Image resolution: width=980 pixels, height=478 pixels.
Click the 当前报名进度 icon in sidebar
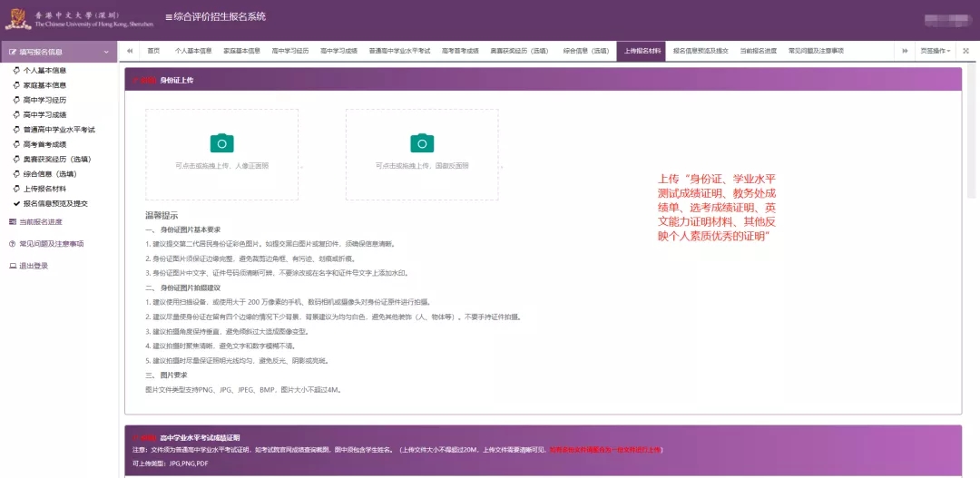(x=13, y=222)
